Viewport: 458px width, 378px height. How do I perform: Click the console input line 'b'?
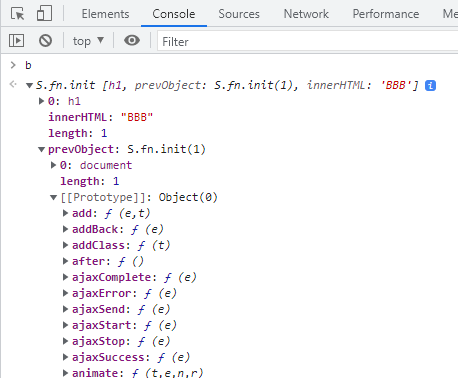click(x=28, y=65)
